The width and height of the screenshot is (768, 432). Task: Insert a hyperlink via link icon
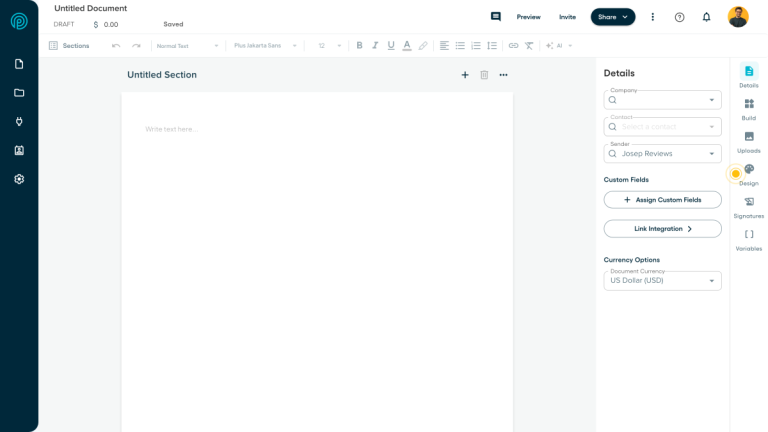(513, 46)
